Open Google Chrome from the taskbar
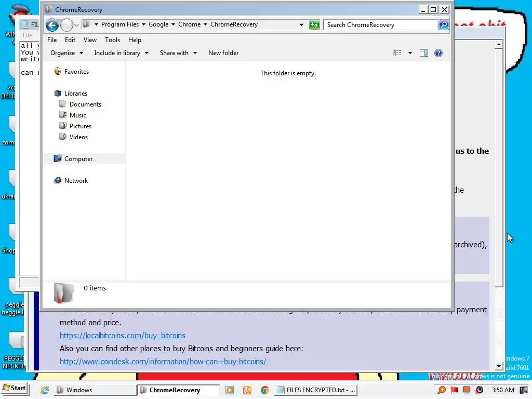 point(264,390)
